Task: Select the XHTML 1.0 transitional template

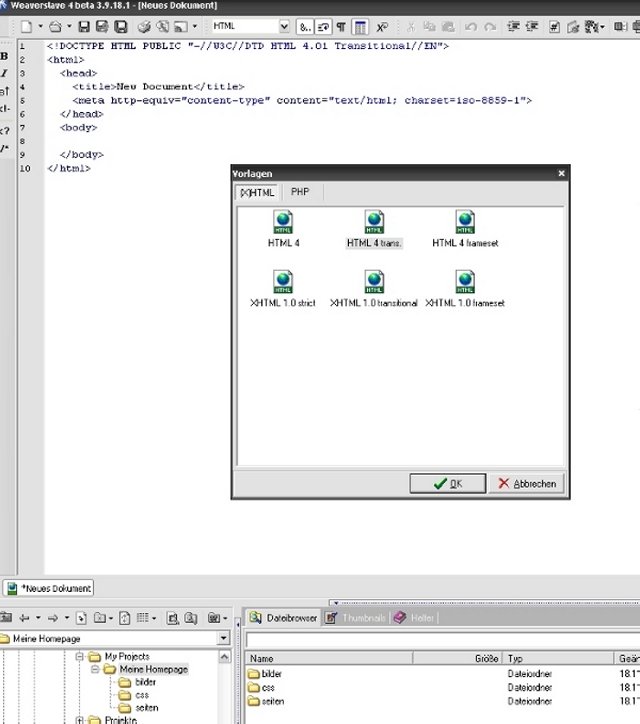Action: click(374, 289)
